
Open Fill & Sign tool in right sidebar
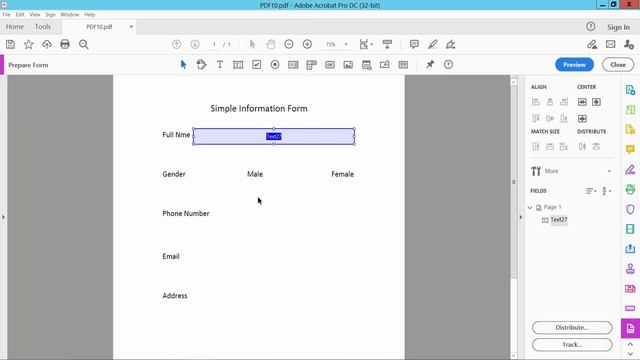pos(630,169)
